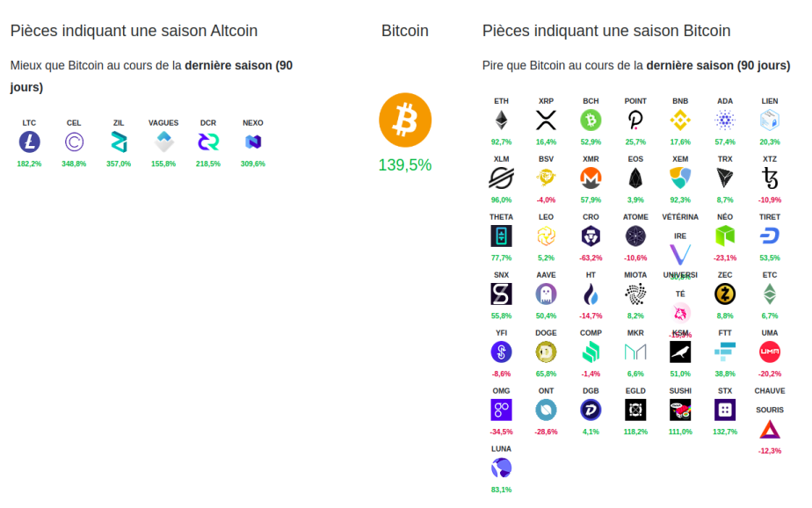Select the Binance BNB yellow icon
The height and width of the screenshot is (508, 812).
pos(680,120)
